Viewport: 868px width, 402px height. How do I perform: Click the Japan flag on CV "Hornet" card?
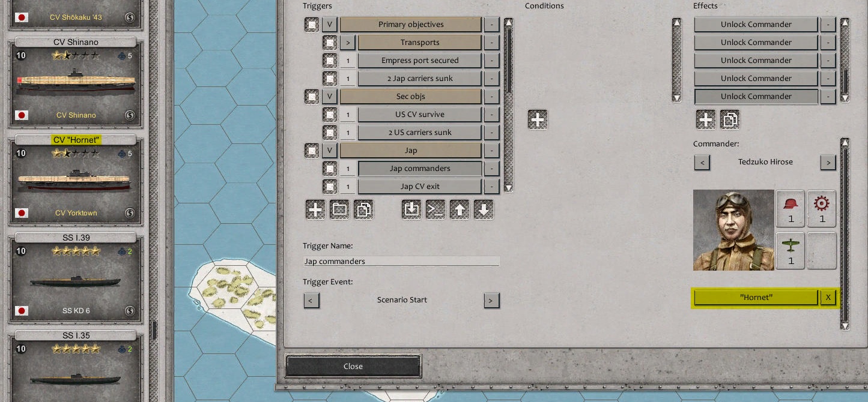click(x=22, y=213)
